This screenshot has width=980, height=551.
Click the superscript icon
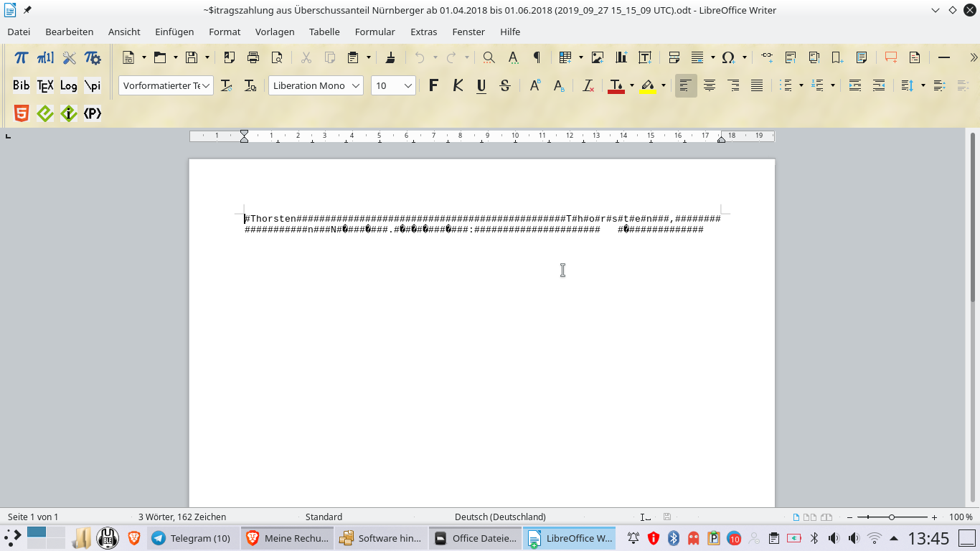[535, 85]
